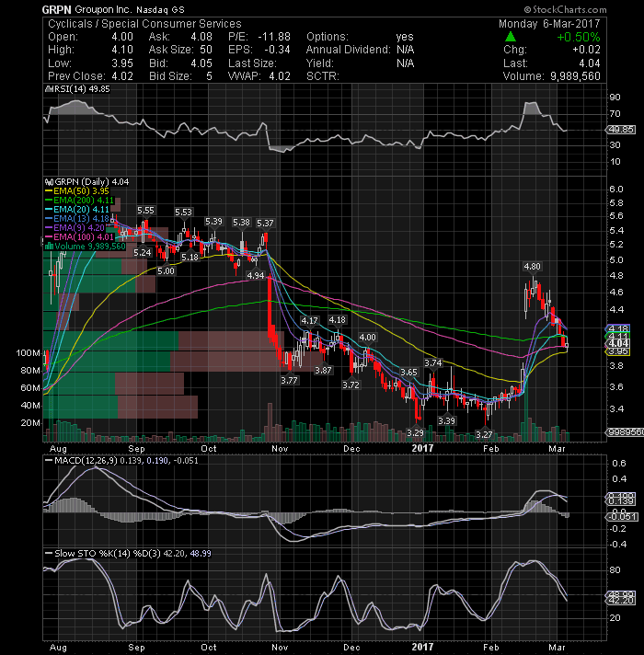Click the RSI(14) 49.85 indicator label
Screen dimensions: 644x655
(81, 88)
